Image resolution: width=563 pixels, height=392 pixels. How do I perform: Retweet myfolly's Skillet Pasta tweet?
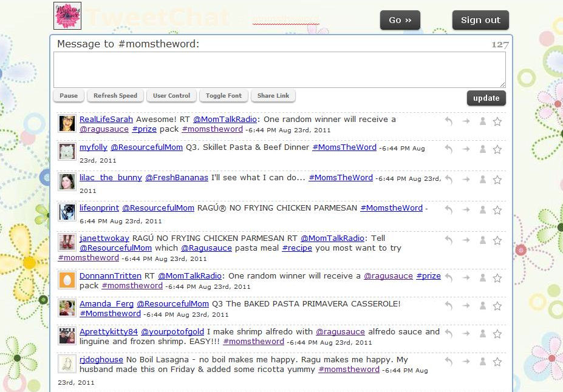tap(466, 149)
